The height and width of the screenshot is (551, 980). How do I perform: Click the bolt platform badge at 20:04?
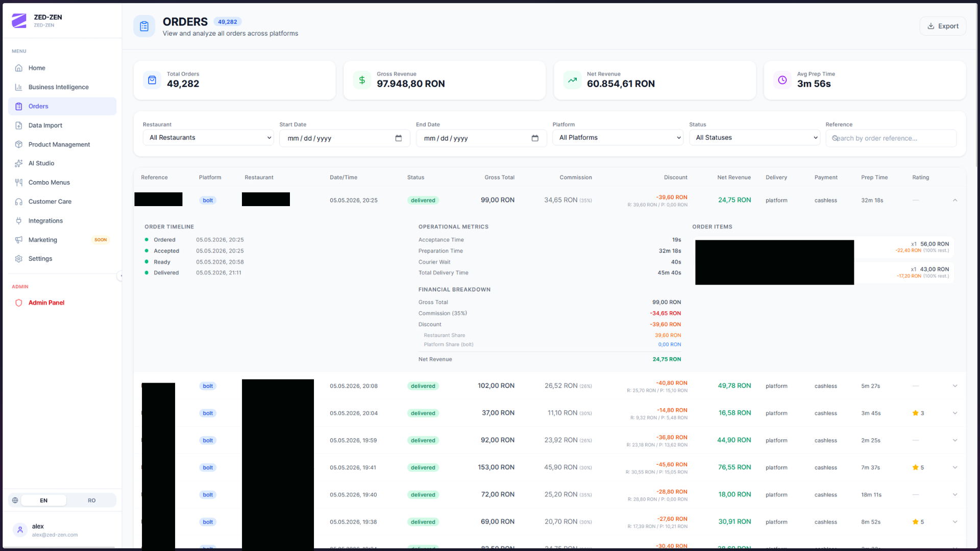coord(208,413)
